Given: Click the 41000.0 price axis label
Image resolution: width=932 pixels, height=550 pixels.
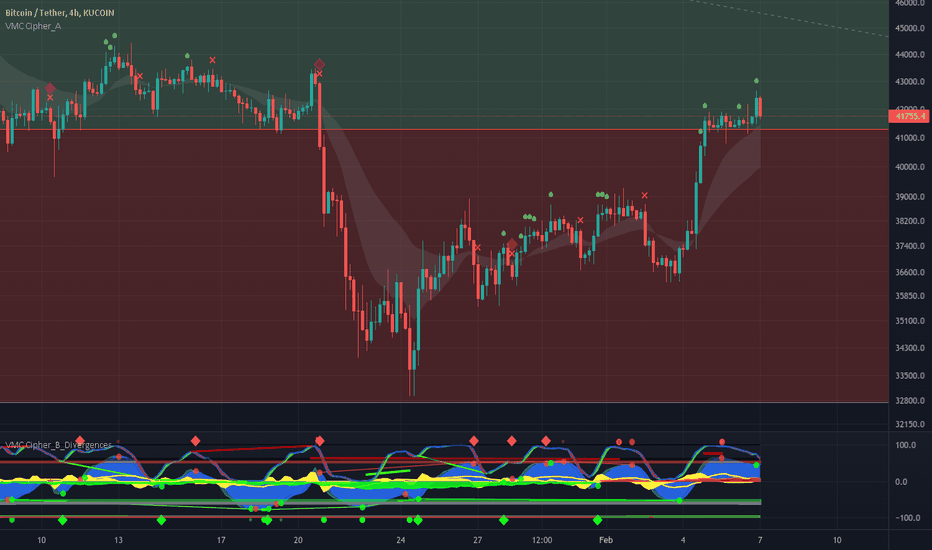Looking at the screenshot, I should [x=909, y=138].
